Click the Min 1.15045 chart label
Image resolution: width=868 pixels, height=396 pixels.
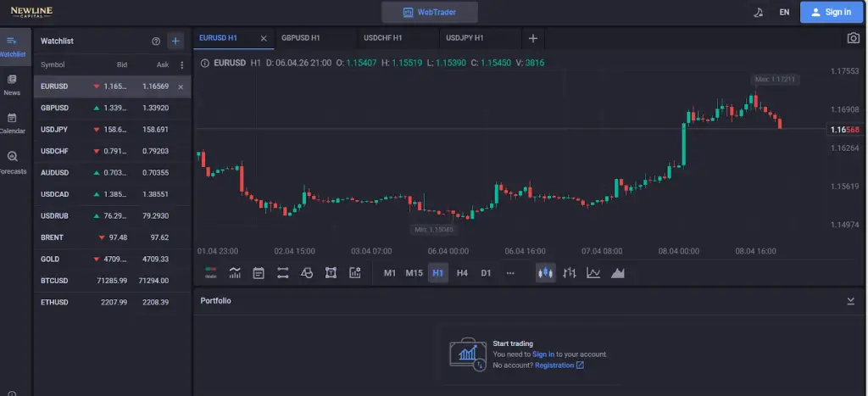pos(433,229)
